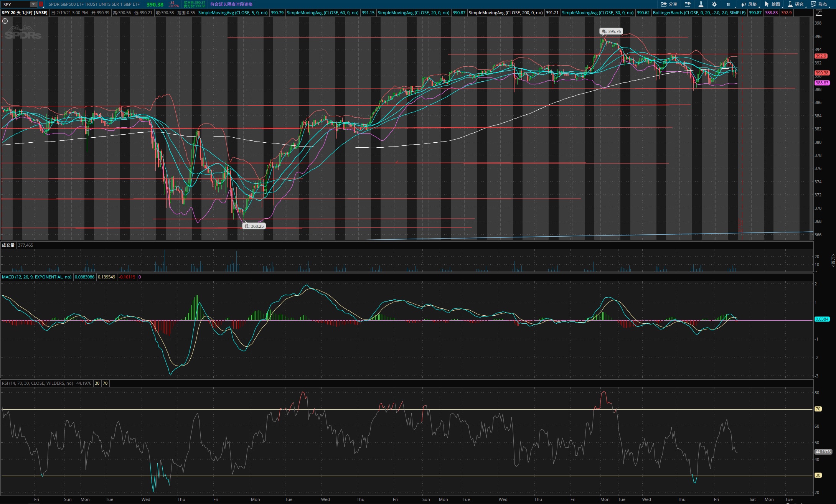Open the symbol info card icon

coord(688,4)
